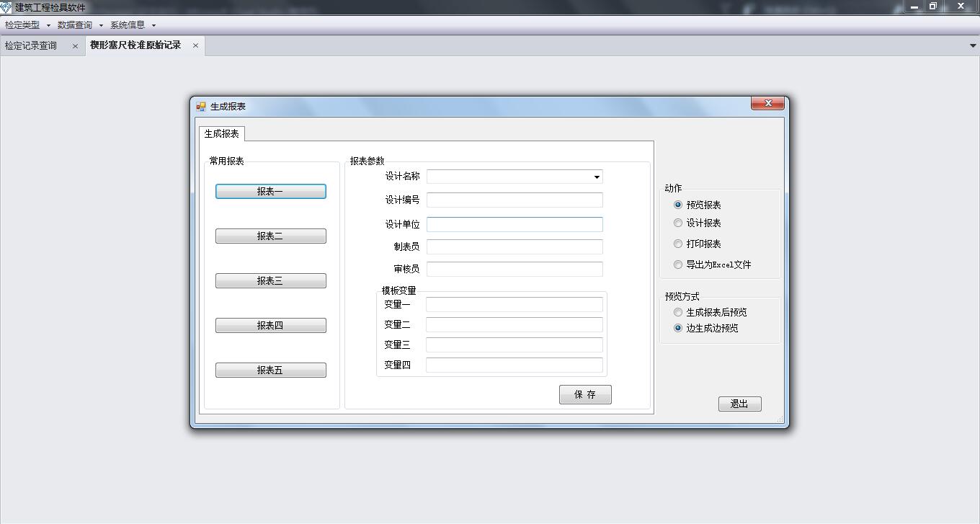This screenshot has width=980, height=524.
Task: Click the app logo in the title bar
Action: pyautogui.click(x=6, y=7)
